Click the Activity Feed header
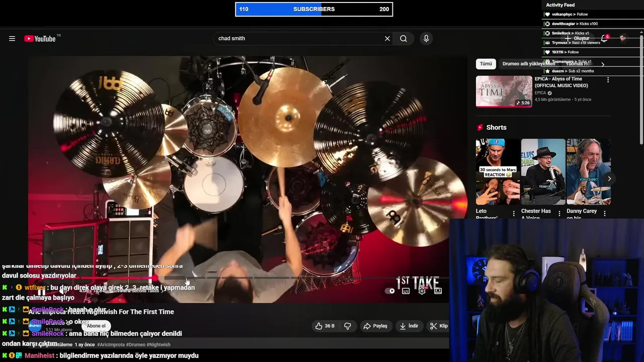 (560, 5)
